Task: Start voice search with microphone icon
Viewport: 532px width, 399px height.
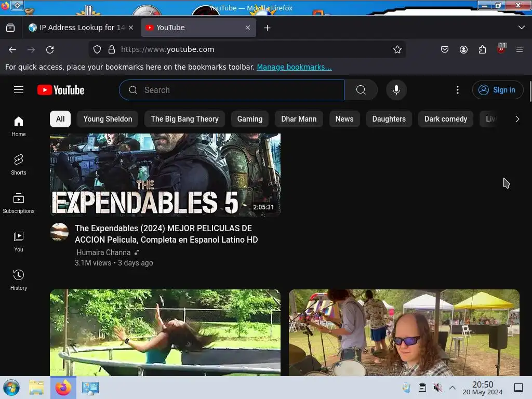Action: coord(396,90)
